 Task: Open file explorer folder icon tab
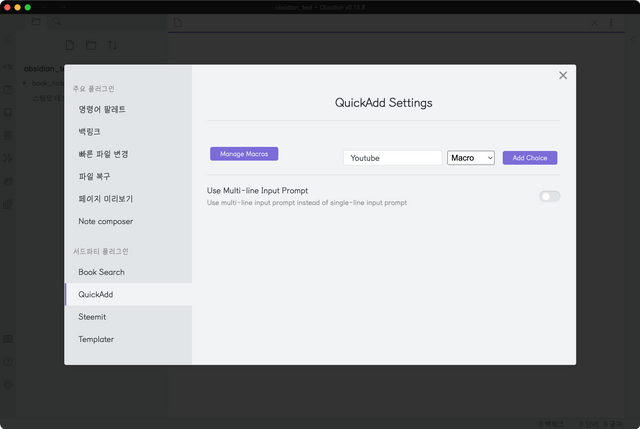click(36, 22)
